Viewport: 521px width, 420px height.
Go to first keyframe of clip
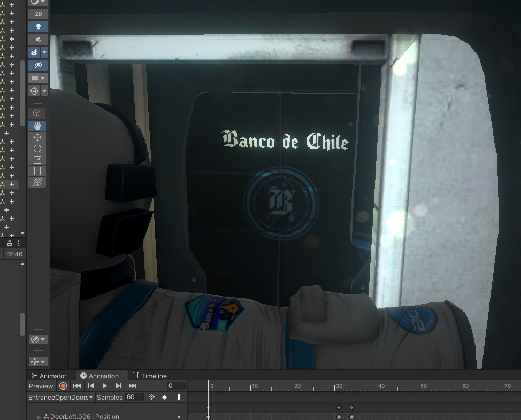pyautogui.click(x=77, y=386)
